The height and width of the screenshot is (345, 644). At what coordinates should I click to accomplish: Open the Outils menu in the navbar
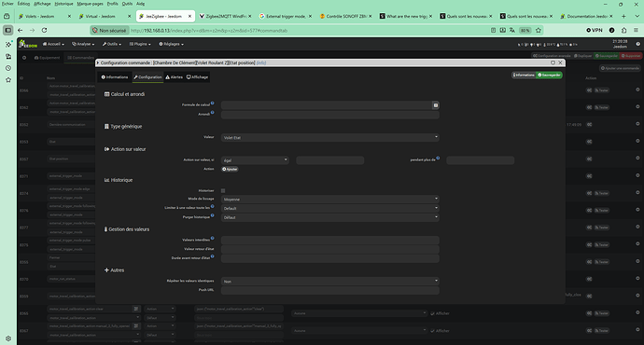(112, 44)
